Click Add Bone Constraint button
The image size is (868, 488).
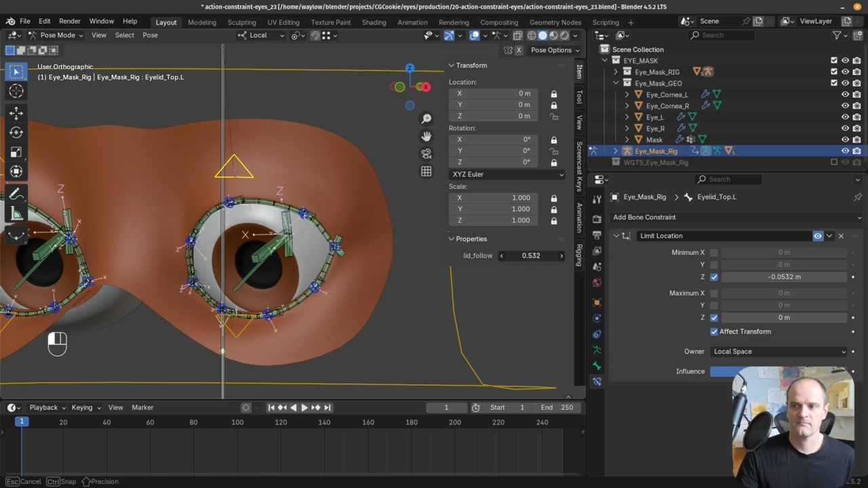coord(736,217)
